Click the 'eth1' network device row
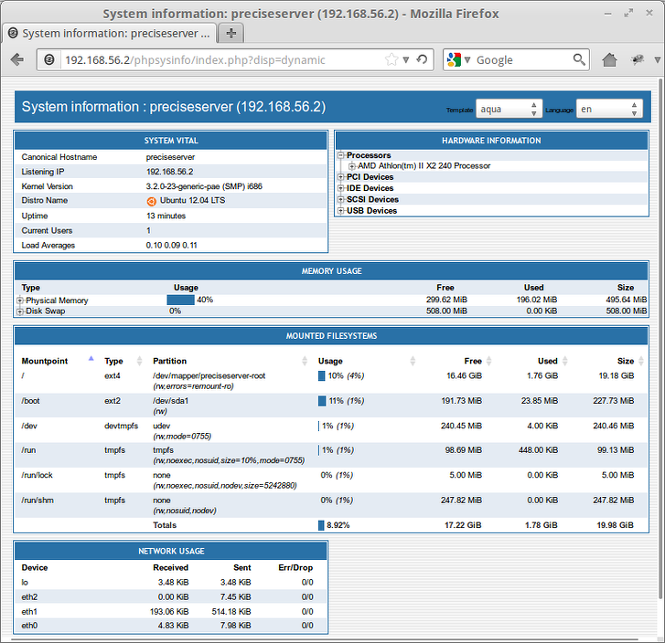Viewport: 665px width, 643px height. (171, 611)
